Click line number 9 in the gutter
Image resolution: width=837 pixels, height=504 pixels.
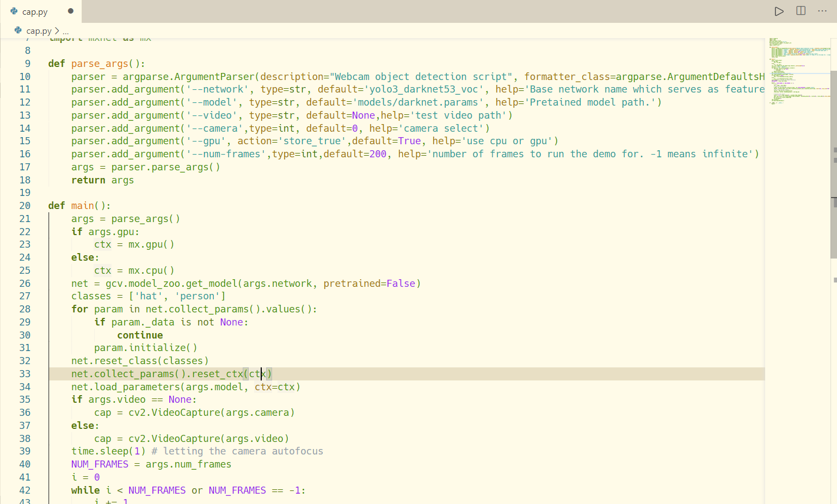click(x=28, y=64)
